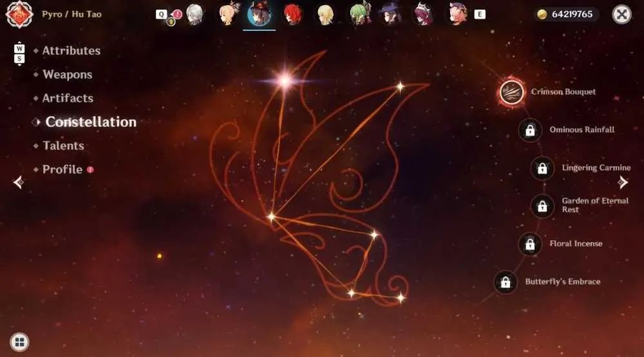Click the brightest glowing star of the butterfly
644x357 pixels.
point(285,80)
